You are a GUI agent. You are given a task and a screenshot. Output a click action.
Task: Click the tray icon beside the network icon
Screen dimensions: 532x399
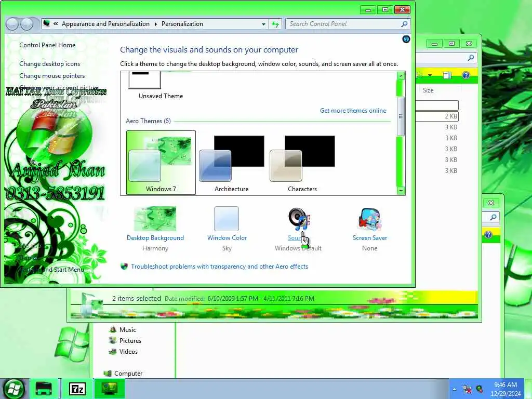[480, 389]
